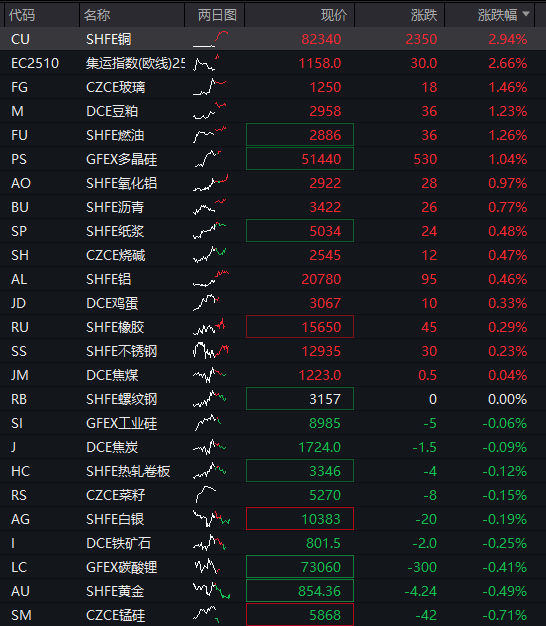Screen dimensions: 546x626
Task: View the SHFE燃油 two-day sparkline
Action: coord(210,135)
